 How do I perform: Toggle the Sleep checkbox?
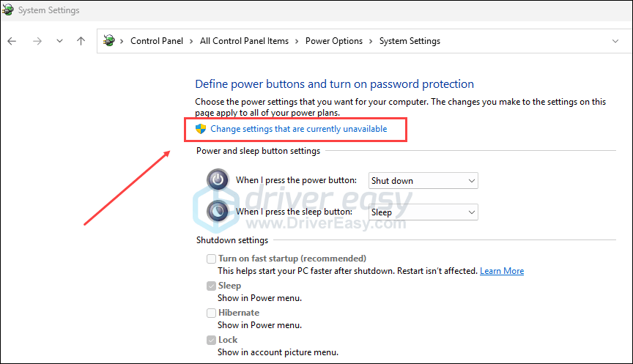pyautogui.click(x=212, y=286)
